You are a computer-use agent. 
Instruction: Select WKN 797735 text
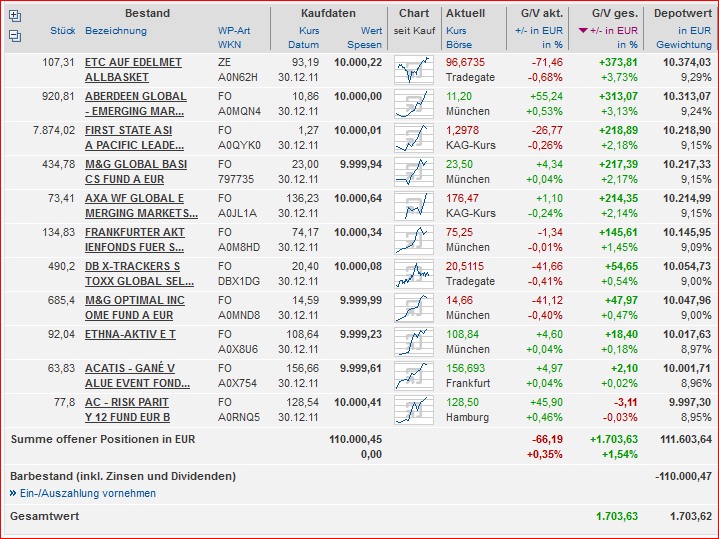click(236, 179)
